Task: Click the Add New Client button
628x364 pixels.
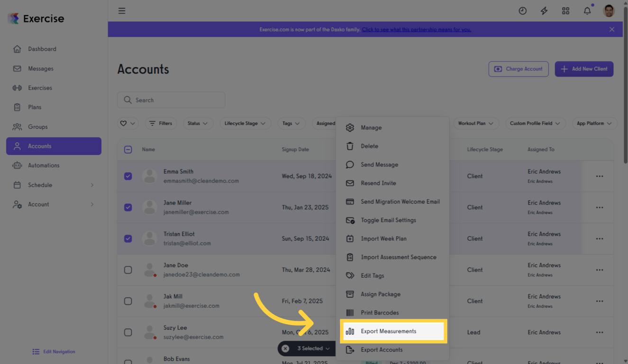Action: 584,69
